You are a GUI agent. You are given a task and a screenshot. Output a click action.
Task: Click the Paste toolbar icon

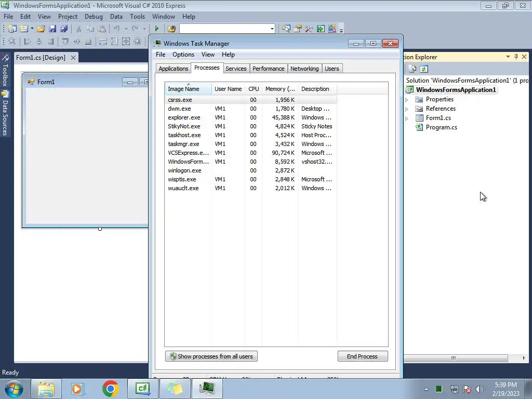(101, 29)
